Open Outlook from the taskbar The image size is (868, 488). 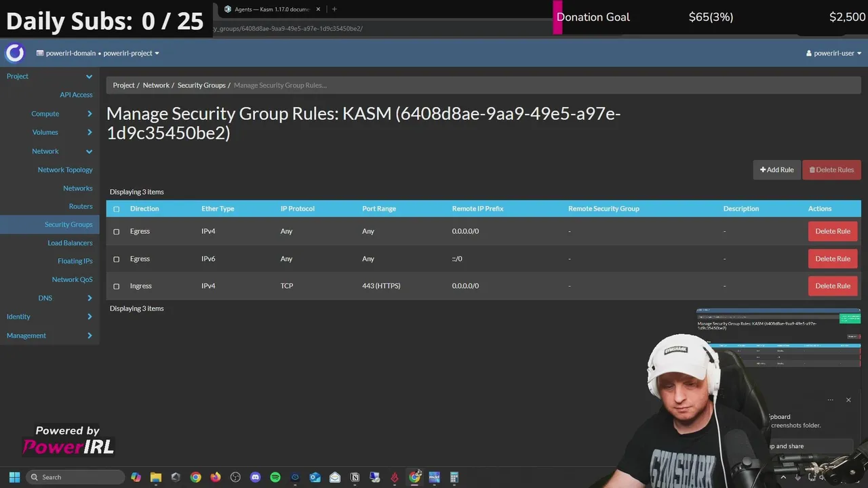[x=315, y=477]
